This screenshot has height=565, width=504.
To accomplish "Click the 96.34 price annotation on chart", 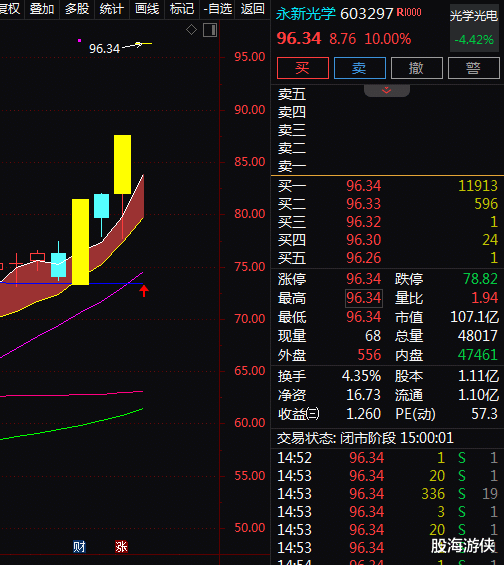I will [x=104, y=48].
